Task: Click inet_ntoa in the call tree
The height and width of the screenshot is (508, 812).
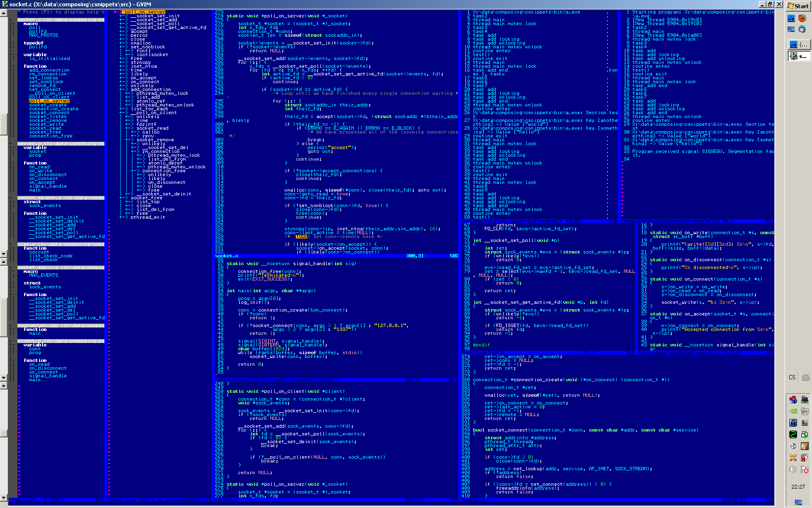Action: tap(144, 66)
